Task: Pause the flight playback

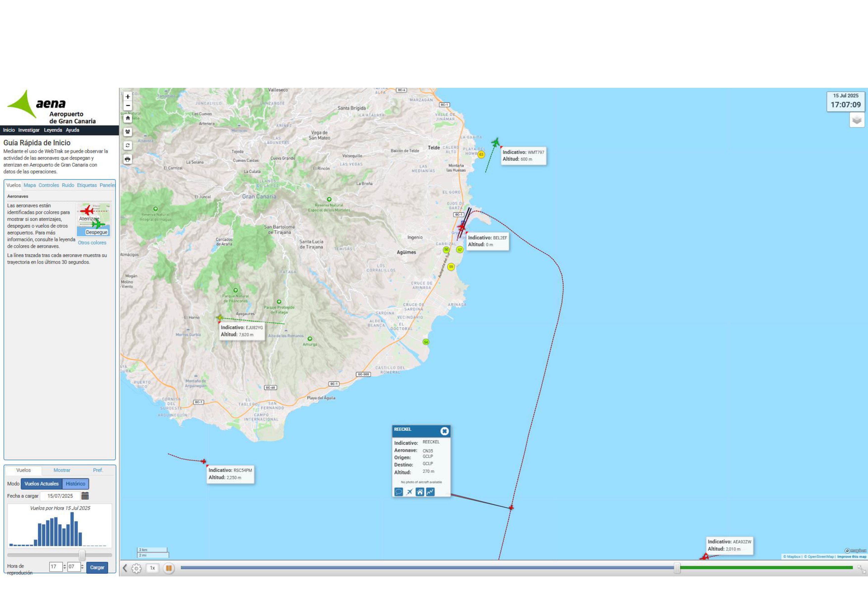Action: tap(169, 568)
